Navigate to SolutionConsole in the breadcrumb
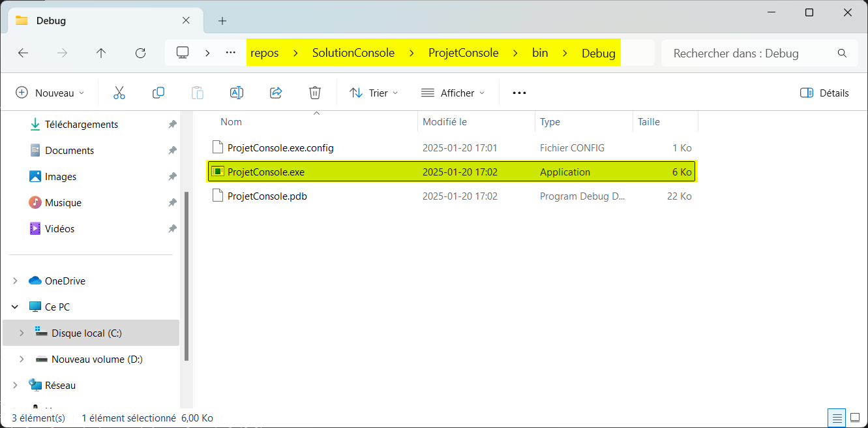Viewport: 868px width, 428px height. pos(353,53)
